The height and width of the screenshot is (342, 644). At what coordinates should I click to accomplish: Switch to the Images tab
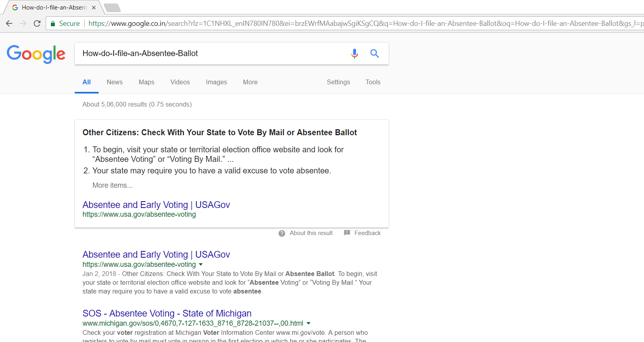coord(216,82)
